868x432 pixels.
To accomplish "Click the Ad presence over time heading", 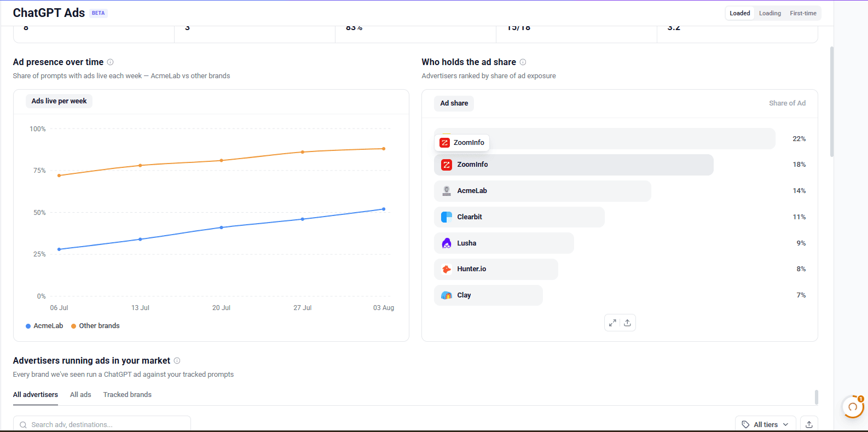I will (58, 62).
